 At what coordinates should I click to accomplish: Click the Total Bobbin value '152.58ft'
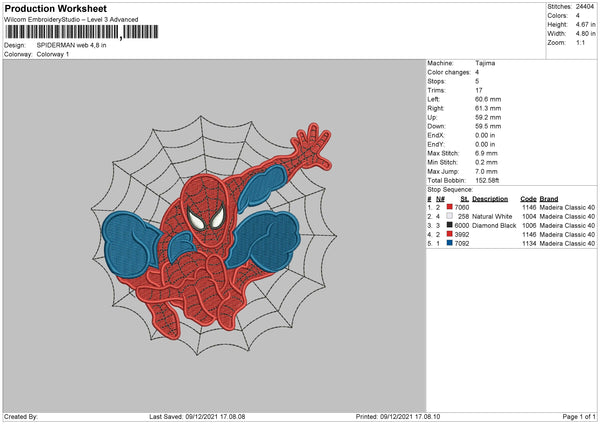pos(487,181)
